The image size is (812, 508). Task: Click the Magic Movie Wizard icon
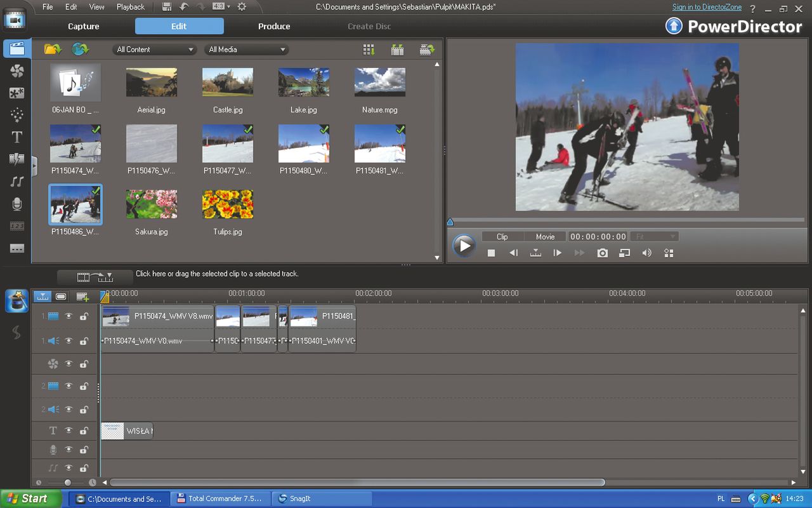point(17,301)
